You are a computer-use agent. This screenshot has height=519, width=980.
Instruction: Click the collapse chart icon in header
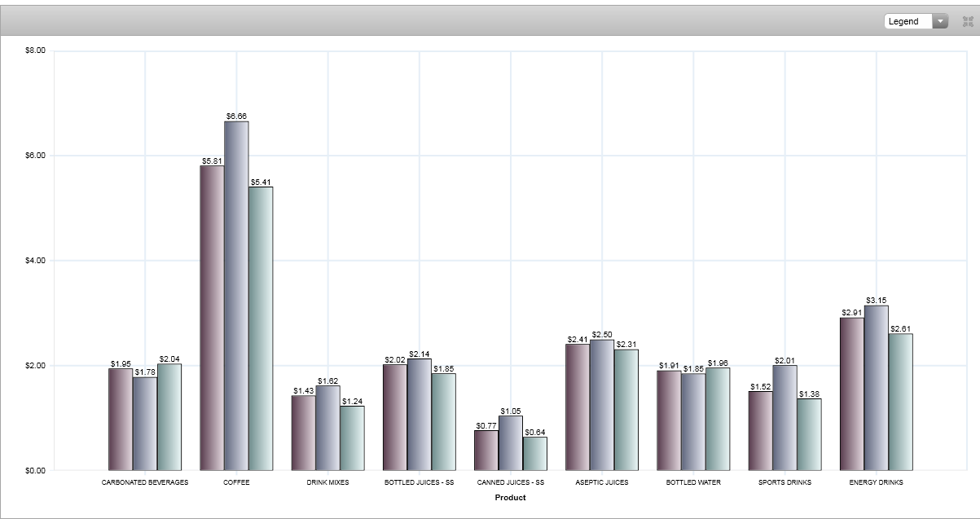[968, 21]
